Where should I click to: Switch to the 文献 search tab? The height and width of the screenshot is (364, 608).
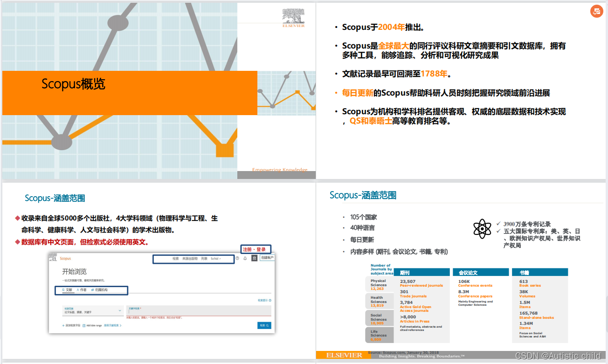tap(67, 290)
